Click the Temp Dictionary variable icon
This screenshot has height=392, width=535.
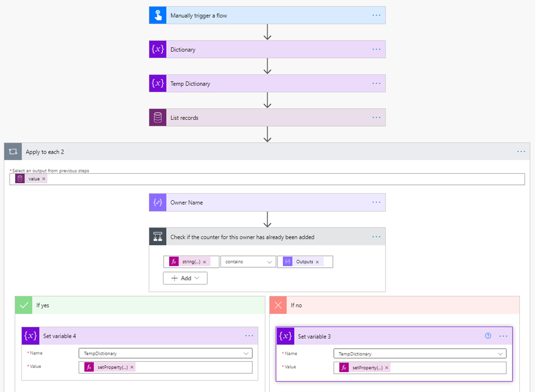[158, 84]
